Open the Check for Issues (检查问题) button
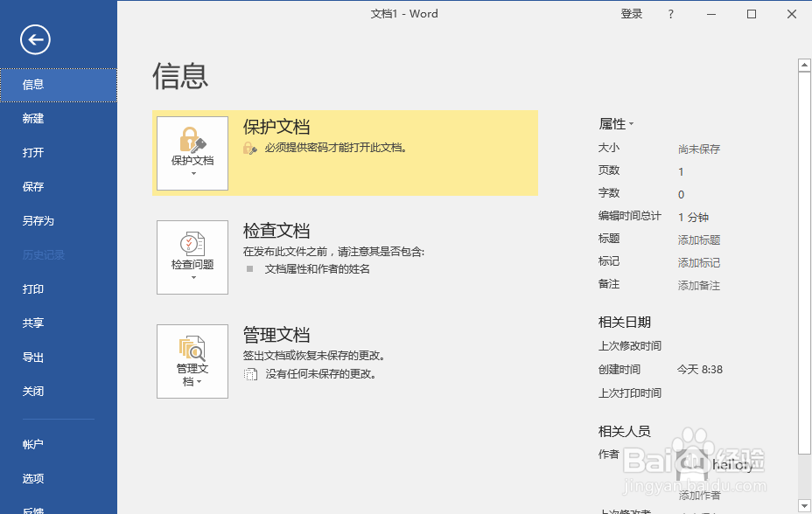 click(192, 258)
